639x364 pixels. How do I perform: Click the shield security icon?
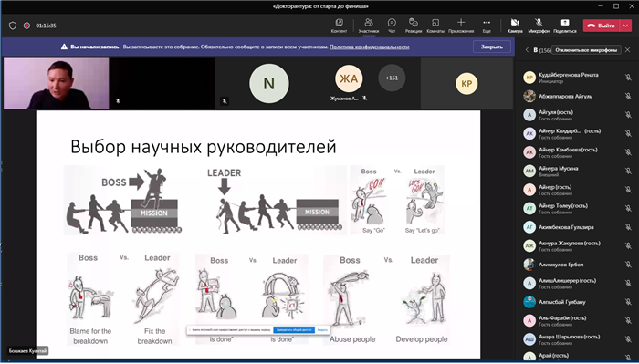pos(13,26)
